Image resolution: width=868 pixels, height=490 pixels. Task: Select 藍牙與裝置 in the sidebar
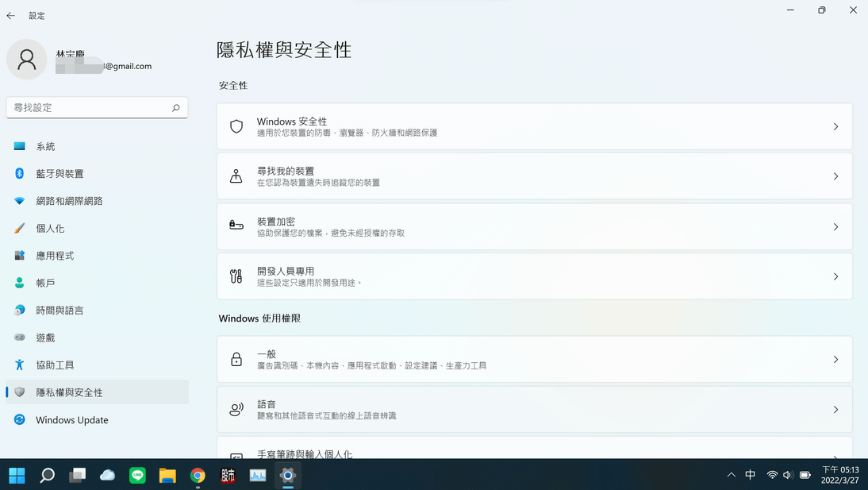pos(97,173)
